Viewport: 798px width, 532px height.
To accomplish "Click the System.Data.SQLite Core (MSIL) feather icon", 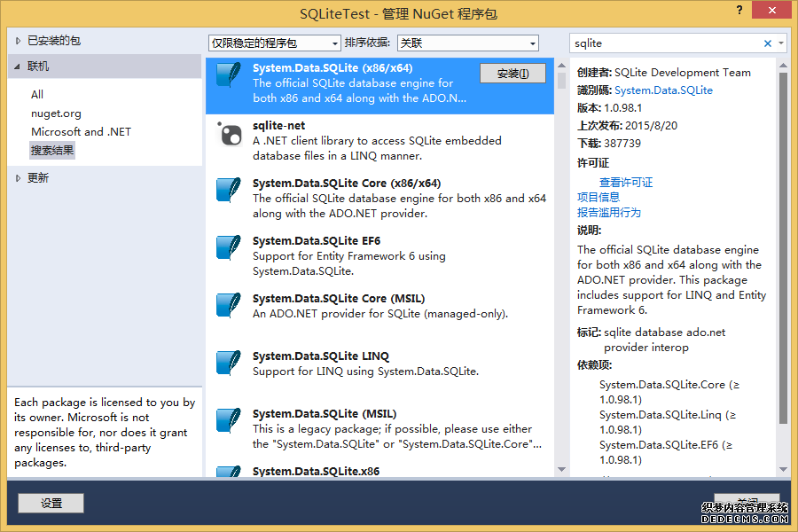I will [x=229, y=305].
